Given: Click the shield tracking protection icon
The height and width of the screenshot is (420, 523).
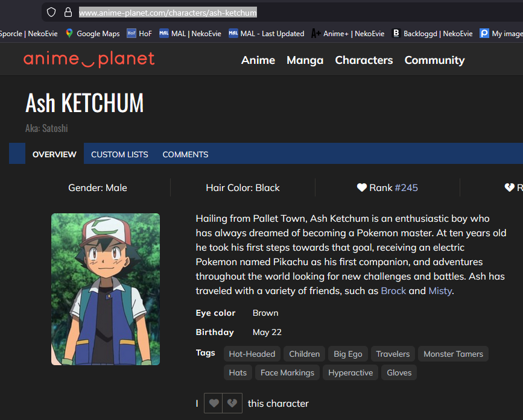Looking at the screenshot, I should click(x=51, y=13).
